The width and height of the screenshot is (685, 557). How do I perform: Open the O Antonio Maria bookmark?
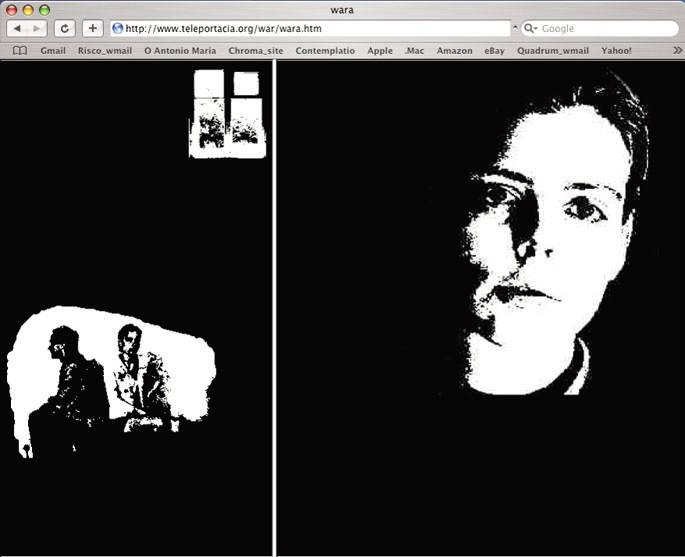pos(180,50)
